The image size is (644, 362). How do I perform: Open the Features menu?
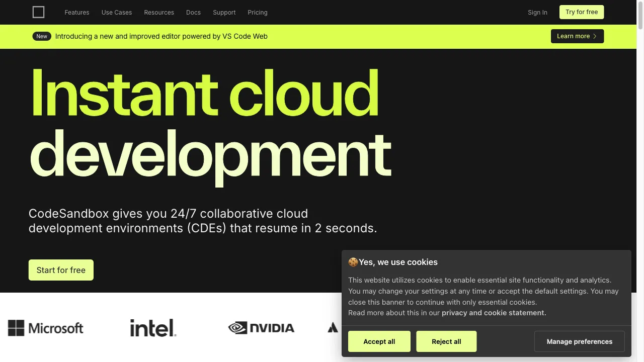(77, 13)
